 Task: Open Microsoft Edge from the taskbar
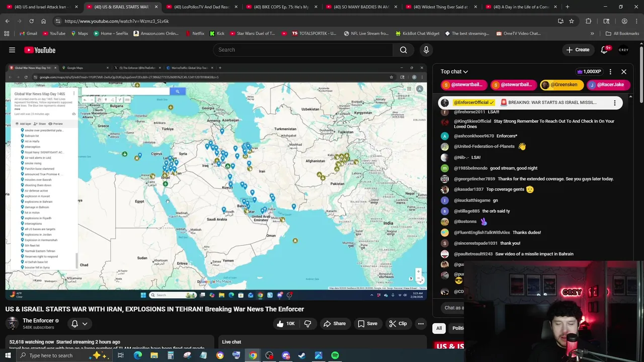pos(138,355)
